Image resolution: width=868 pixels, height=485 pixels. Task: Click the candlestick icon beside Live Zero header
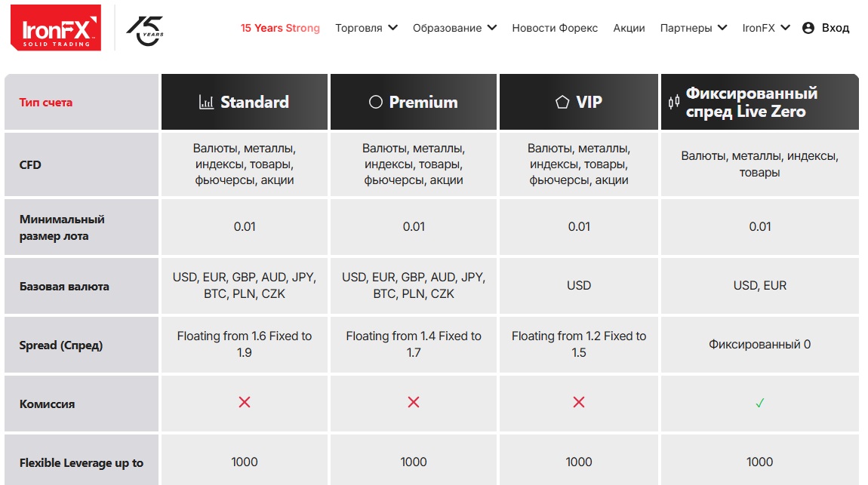pos(674,102)
